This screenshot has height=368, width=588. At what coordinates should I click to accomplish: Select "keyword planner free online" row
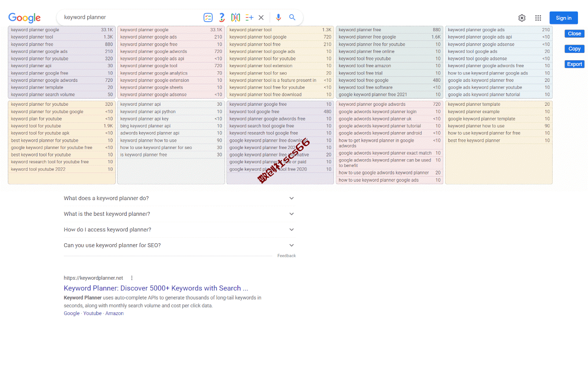(x=390, y=52)
